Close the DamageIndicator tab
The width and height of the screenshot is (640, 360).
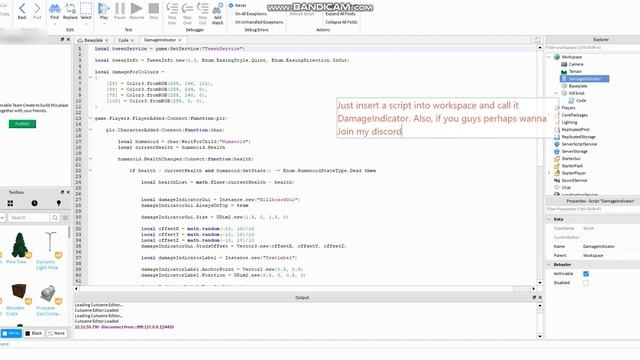pyautogui.click(x=180, y=40)
